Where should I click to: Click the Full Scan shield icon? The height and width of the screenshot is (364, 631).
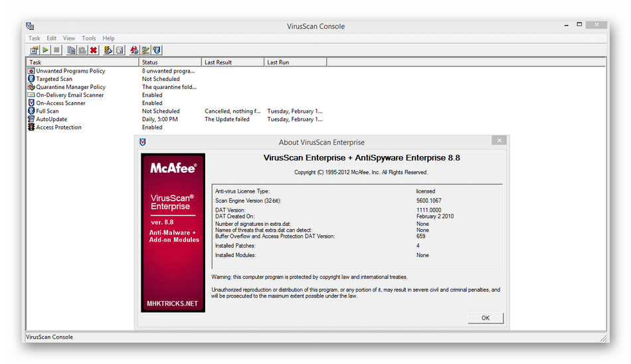click(x=31, y=111)
